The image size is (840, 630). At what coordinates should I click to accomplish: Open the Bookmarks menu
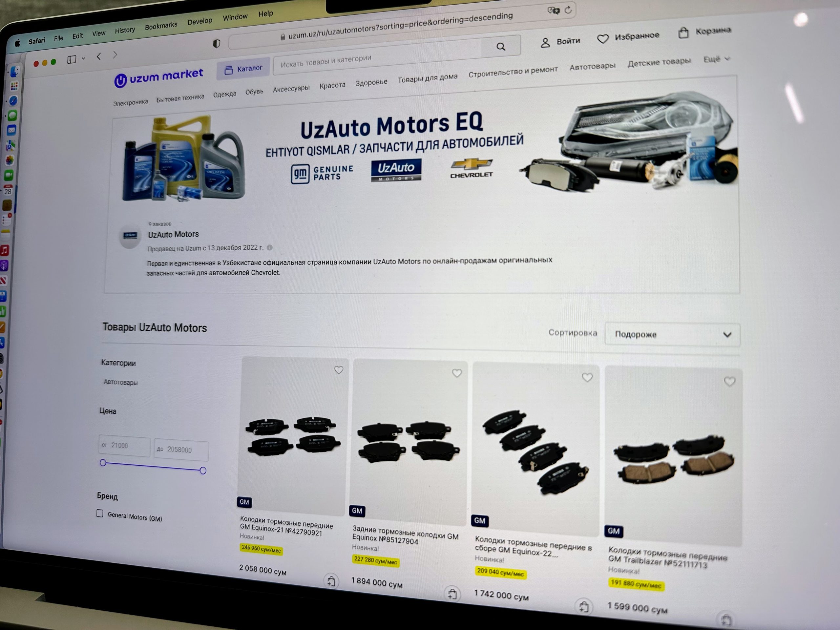tap(161, 26)
